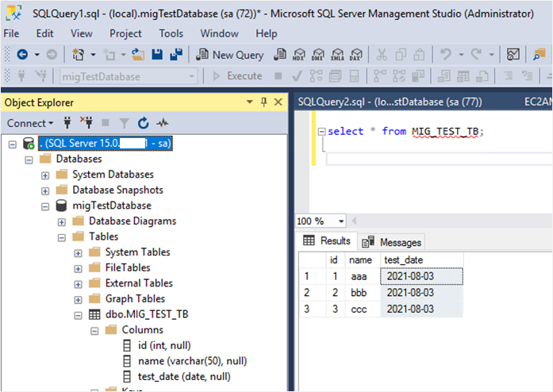Click the Solution Explorer toolbar icon

(x=539, y=55)
